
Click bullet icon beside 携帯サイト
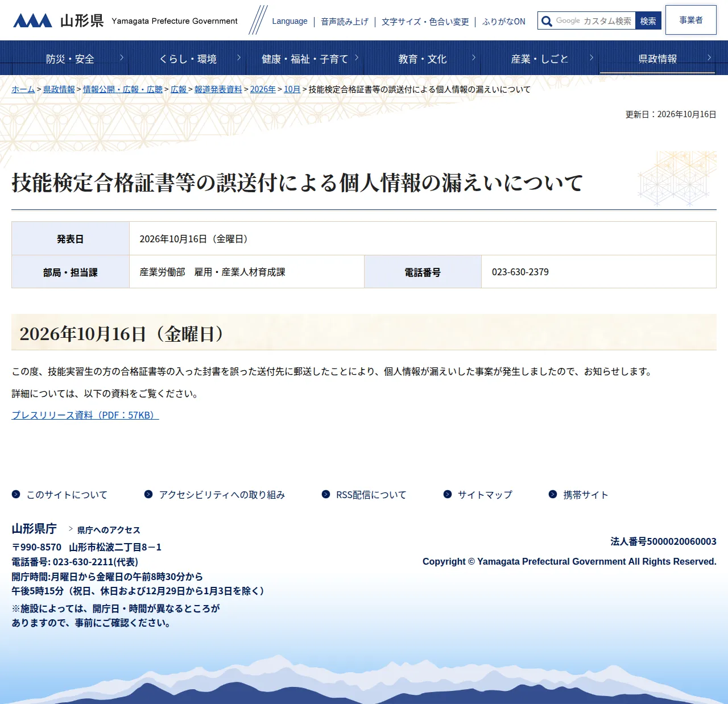(553, 494)
